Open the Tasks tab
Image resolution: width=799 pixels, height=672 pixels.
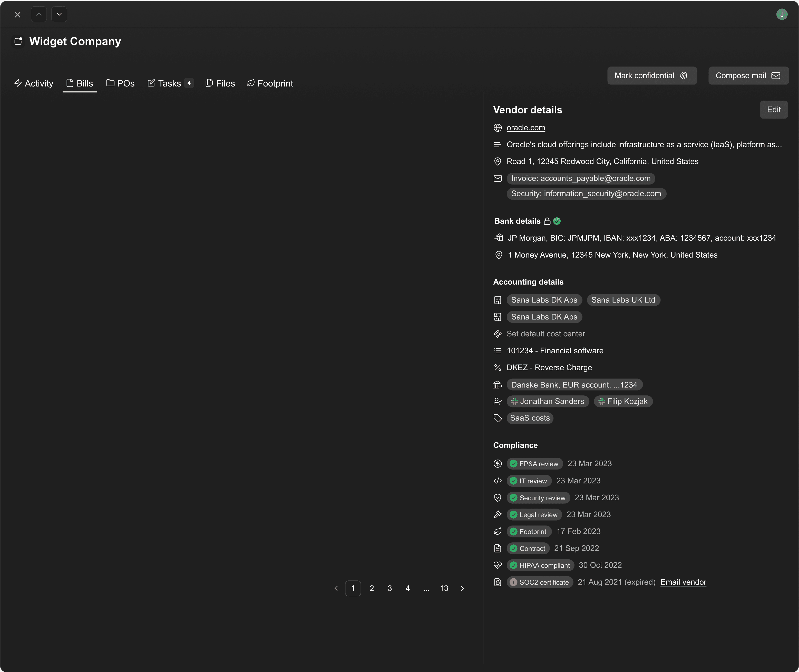(170, 83)
